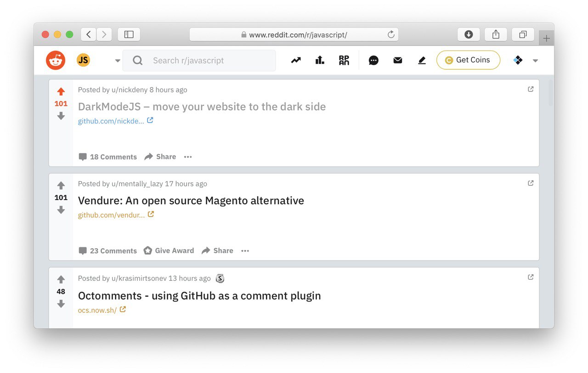The image size is (588, 373).
Task: Click the padlock icon in the address bar
Action: tap(244, 35)
